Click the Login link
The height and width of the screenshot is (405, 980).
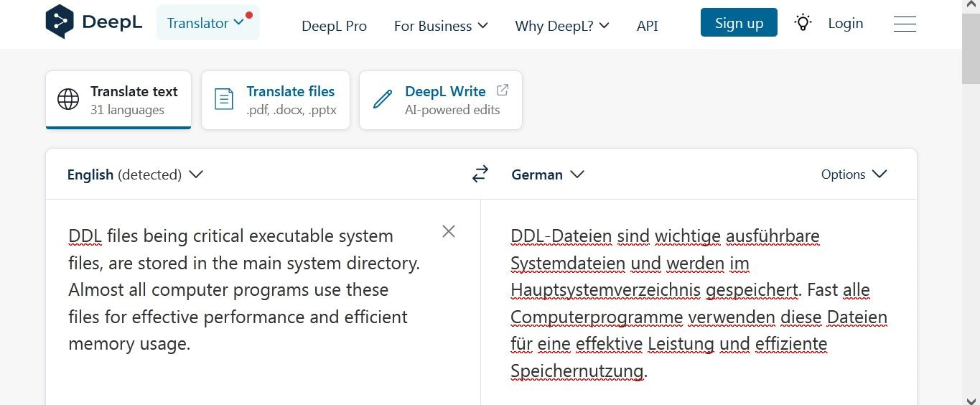tap(845, 23)
